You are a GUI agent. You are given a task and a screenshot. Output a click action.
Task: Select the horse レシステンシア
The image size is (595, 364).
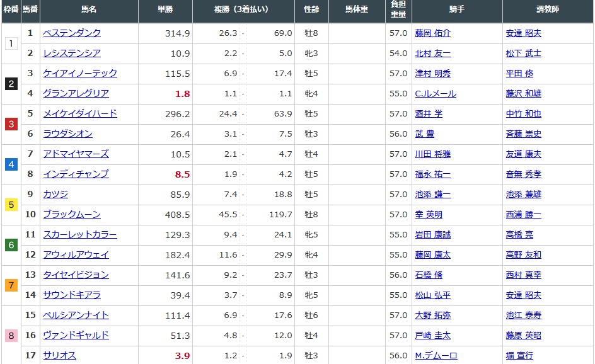coord(72,54)
